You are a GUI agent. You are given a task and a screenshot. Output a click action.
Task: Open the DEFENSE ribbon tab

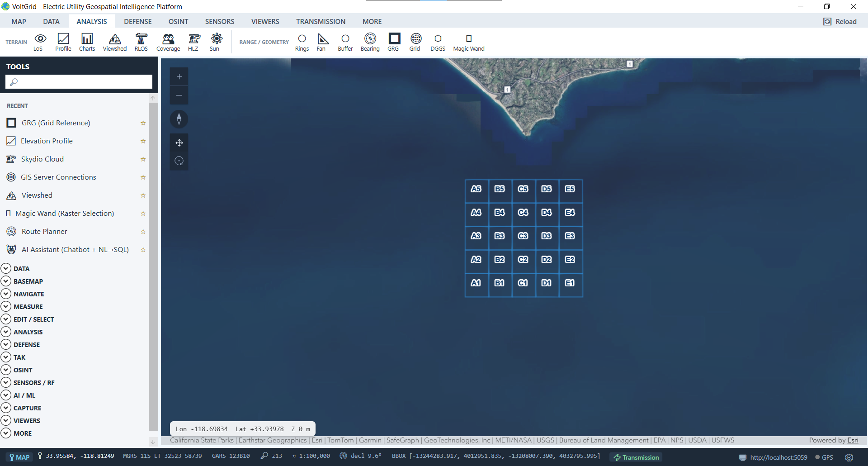(138, 22)
